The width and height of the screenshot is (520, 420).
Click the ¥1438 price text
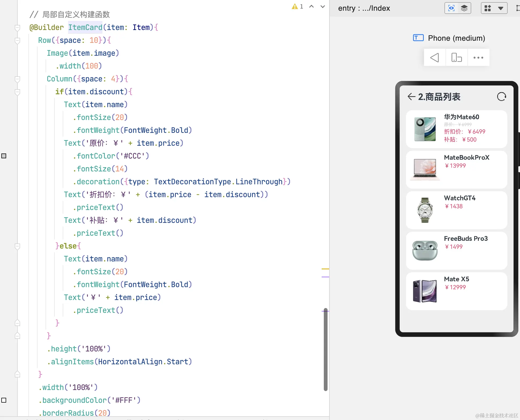[x=454, y=206]
